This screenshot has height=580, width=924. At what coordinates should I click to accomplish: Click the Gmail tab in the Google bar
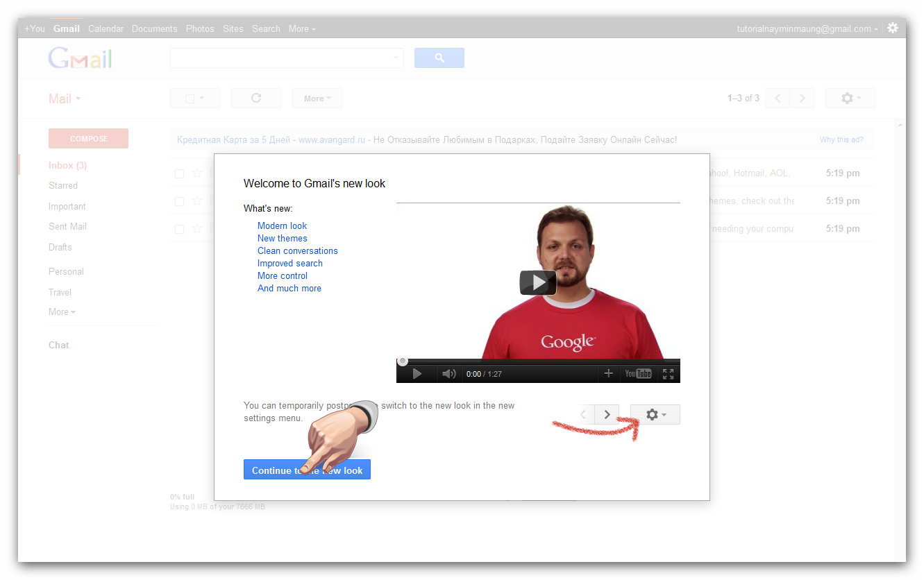pyautogui.click(x=67, y=28)
